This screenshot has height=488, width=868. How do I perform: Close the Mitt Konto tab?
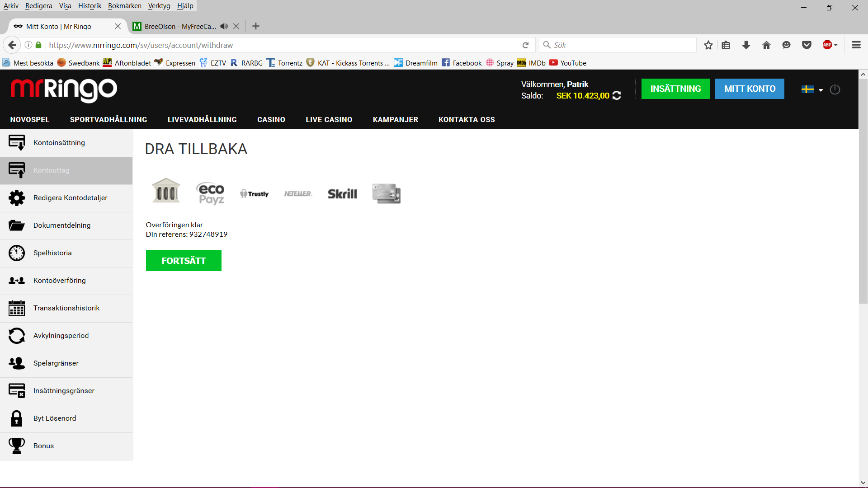pos(118,26)
